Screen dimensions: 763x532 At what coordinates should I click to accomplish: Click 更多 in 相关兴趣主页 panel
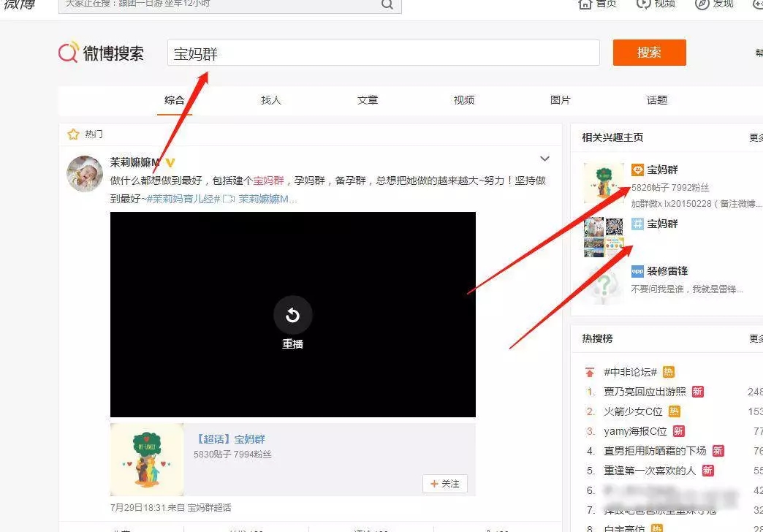tap(756, 137)
